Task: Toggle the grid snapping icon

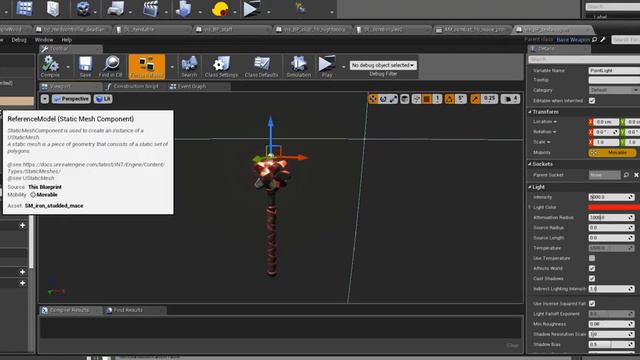Action: 427,99
